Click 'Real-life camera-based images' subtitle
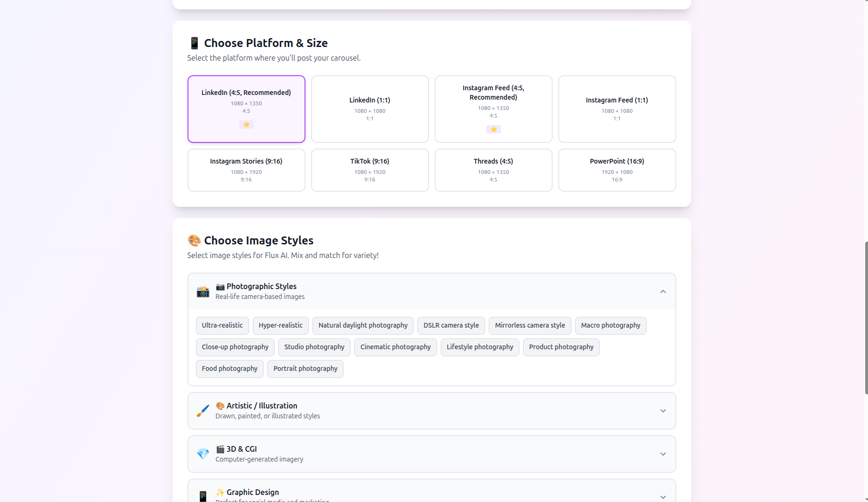Viewport: 868px width, 502px height. point(260,297)
